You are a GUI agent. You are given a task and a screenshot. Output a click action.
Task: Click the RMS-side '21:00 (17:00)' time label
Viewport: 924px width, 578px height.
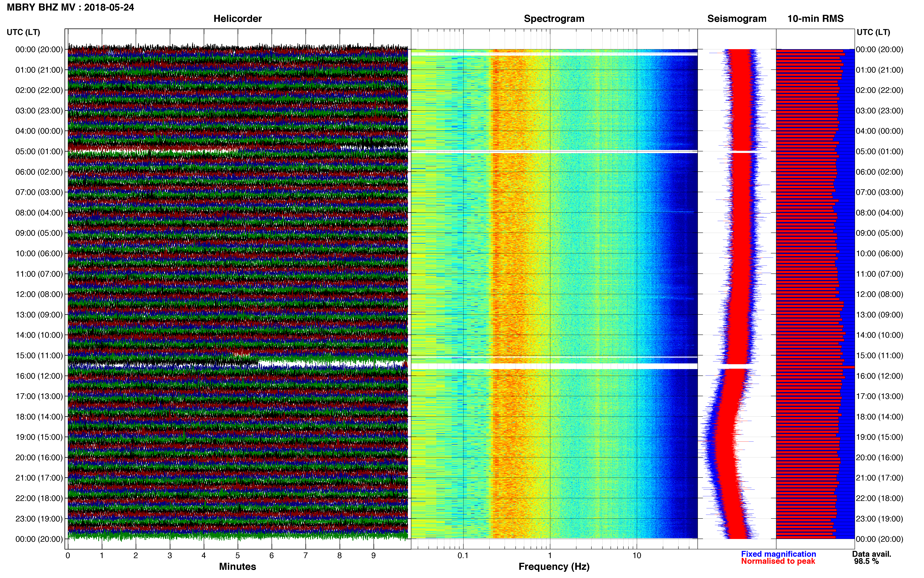(x=879, y=478)
